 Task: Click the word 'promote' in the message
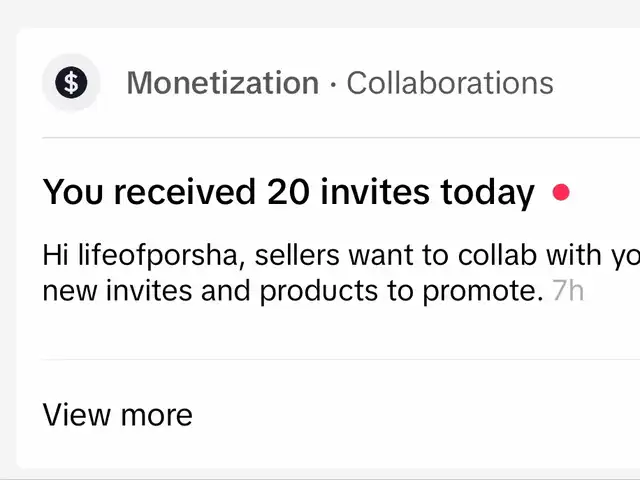click(x=482, y=292)
